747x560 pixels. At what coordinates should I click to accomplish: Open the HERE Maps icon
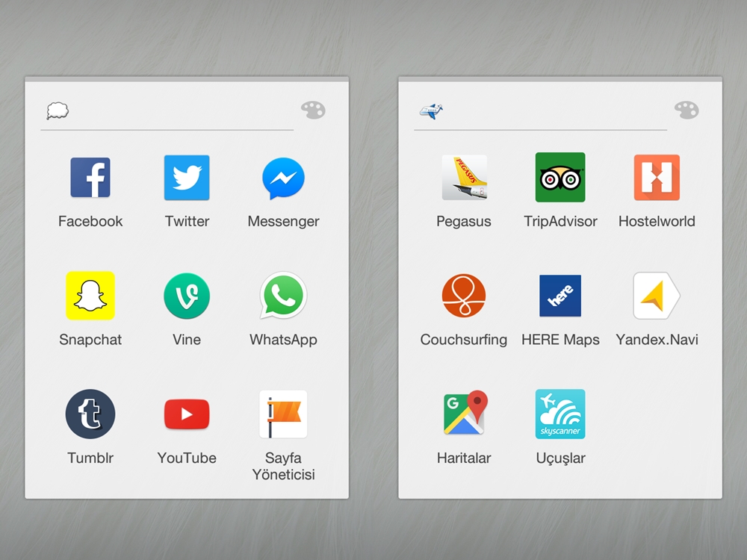[560, 296]
